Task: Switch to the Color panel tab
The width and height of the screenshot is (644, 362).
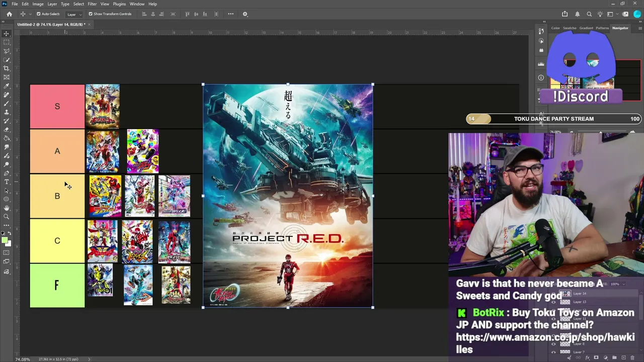Action: [555, 28]
